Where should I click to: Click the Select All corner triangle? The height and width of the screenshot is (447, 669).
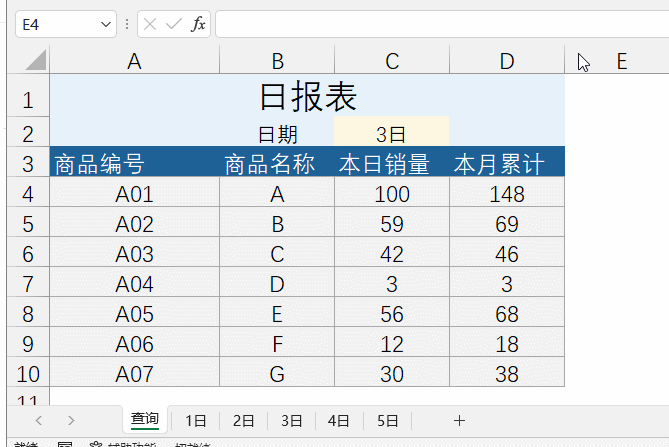[35, 60]
